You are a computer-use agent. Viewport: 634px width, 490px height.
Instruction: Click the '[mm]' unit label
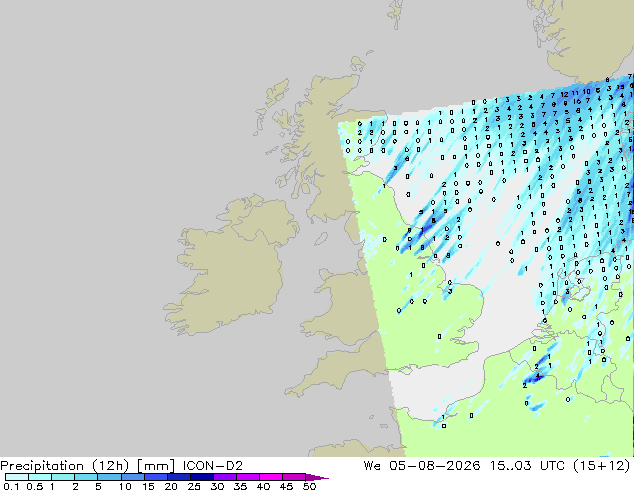coord(156,466)
